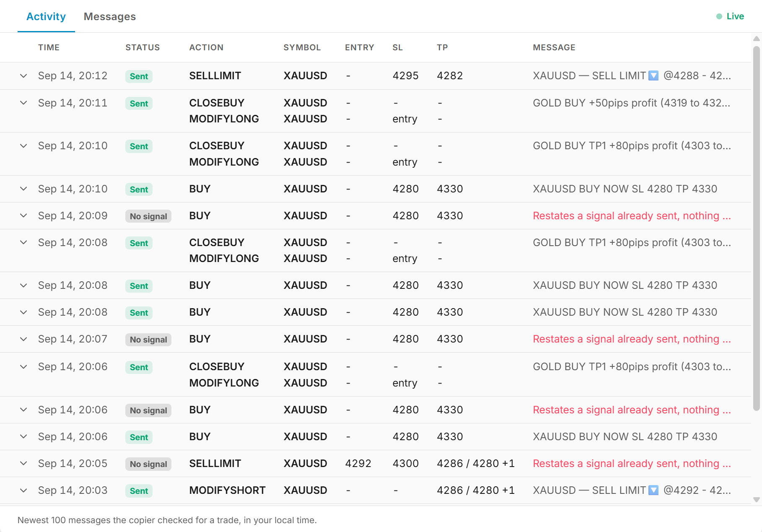Click the down-arrow emoji in 20:12 message
762x532 pixels.
tap(653, 75)
